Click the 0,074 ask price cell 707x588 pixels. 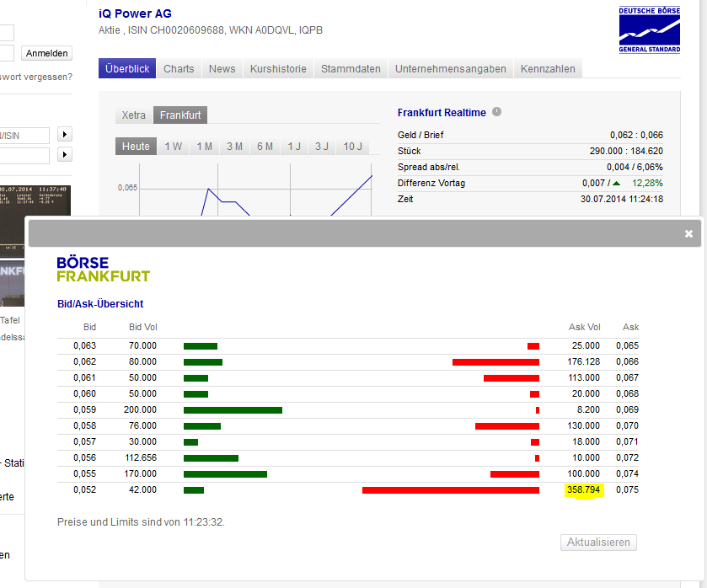pos(628,474)
